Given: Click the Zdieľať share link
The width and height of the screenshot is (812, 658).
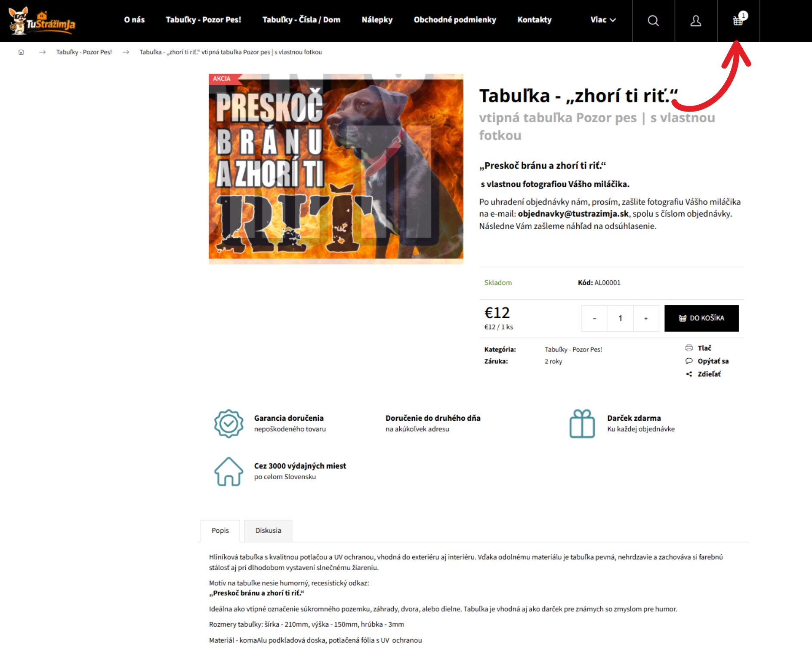Looking at the screenshot, I should [x=709, y=374].
